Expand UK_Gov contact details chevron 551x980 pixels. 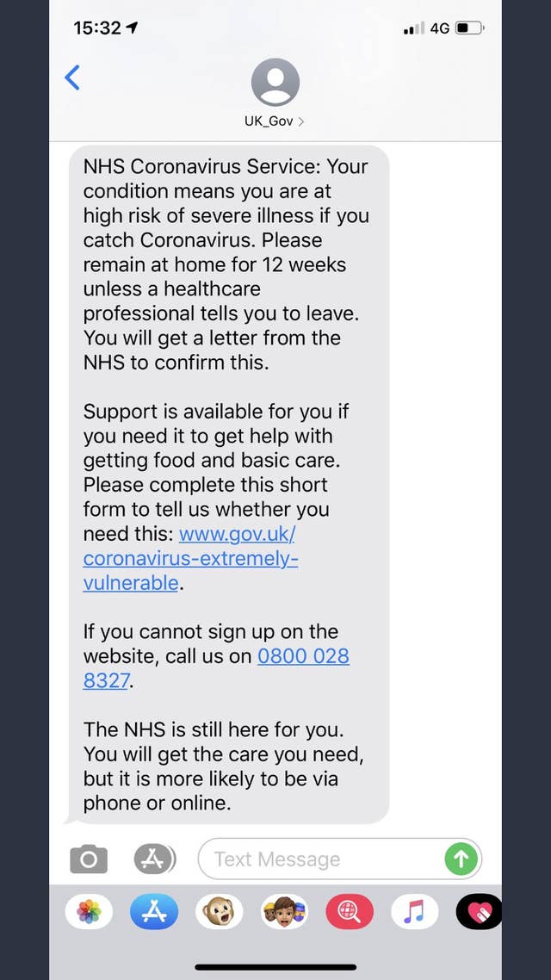pyautogui.click(x=300, y=121)
